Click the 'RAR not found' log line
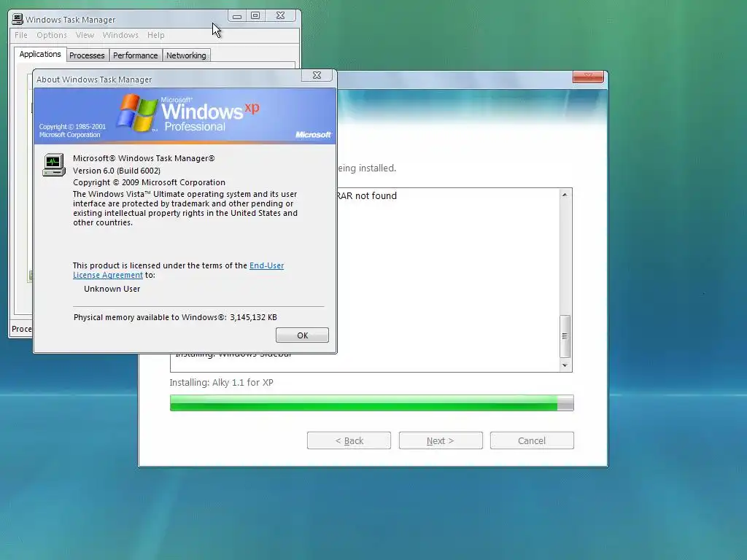Viewport: 747px width, 560px height. coord(367,195)
